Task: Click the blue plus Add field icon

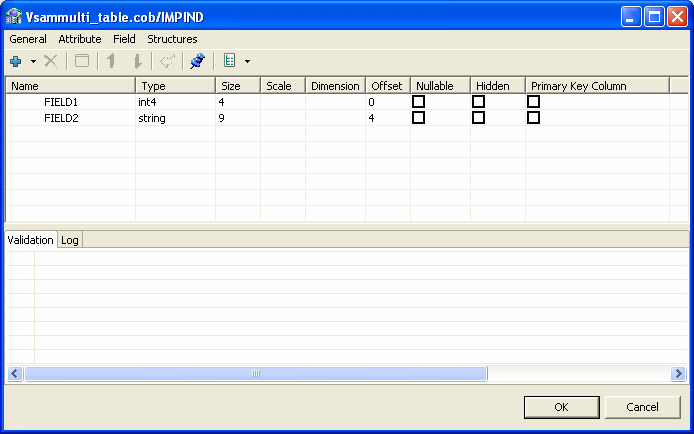Action: (x=16, y=61)
